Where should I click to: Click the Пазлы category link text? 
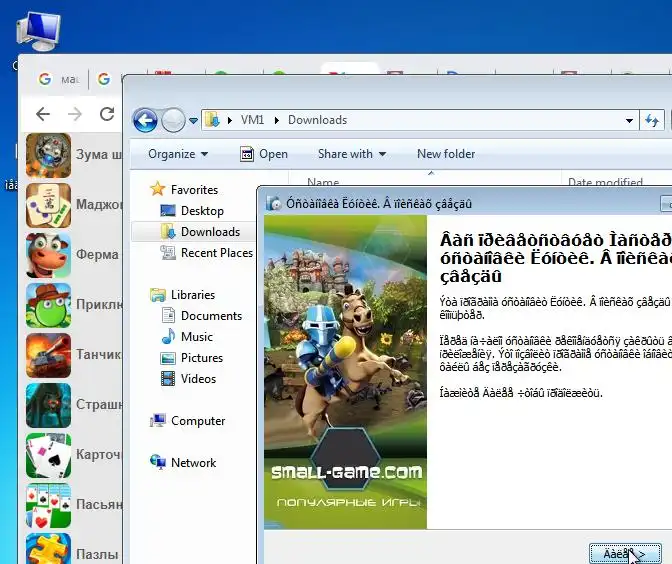point(97,555)
